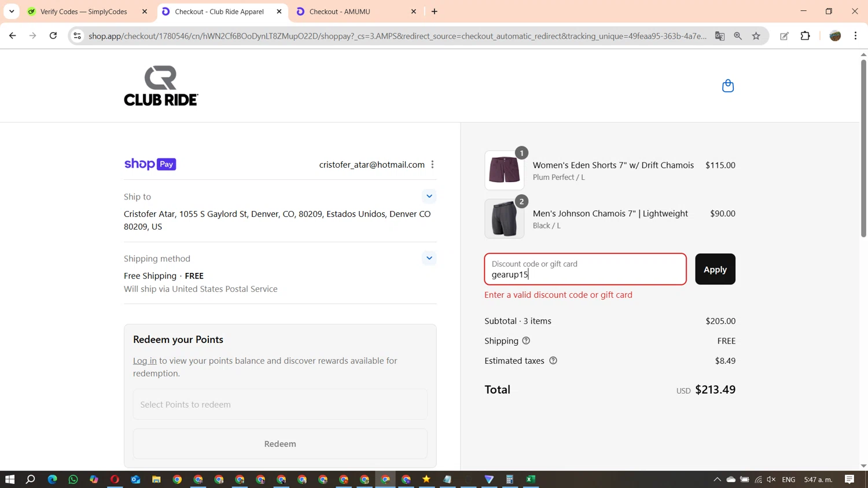Show info about Estimated taxes
This screenshot has height=488, width=868.
pyautogui.click(x=553, y=361)
